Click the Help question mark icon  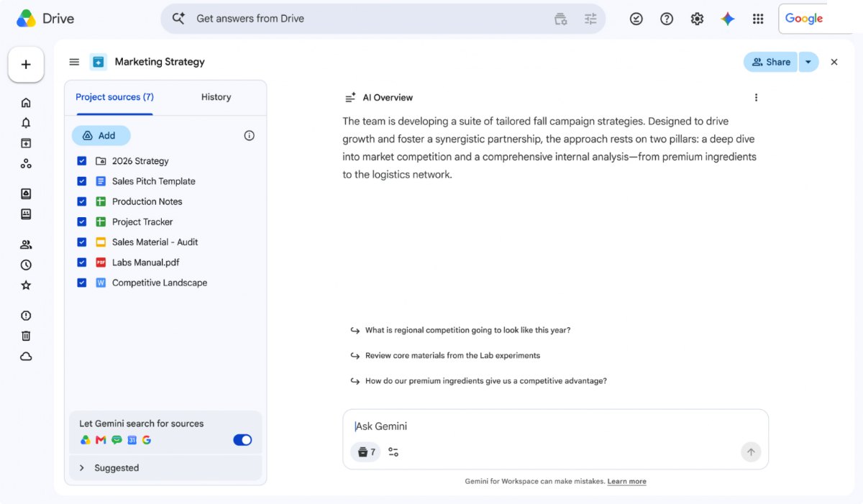click(667, 19)
